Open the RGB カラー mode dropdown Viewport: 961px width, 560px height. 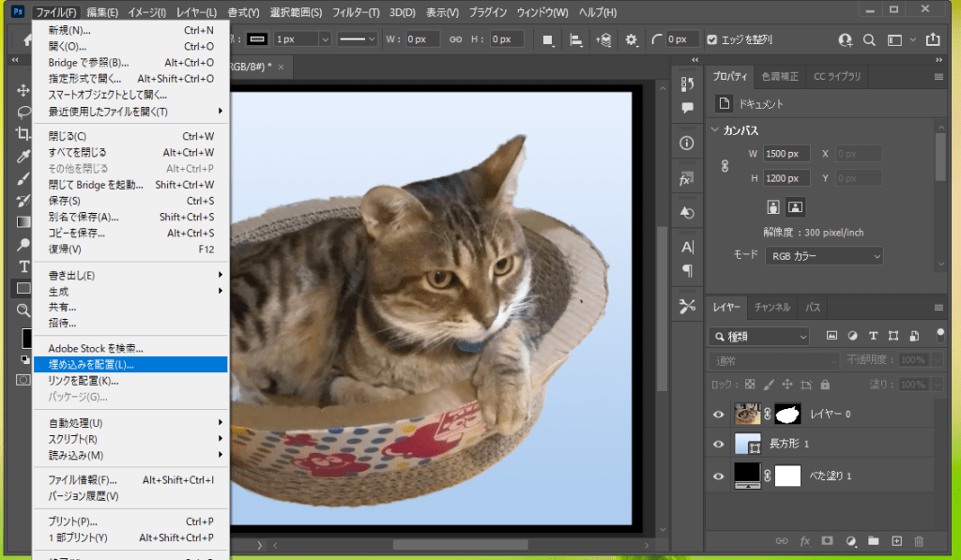823,255
